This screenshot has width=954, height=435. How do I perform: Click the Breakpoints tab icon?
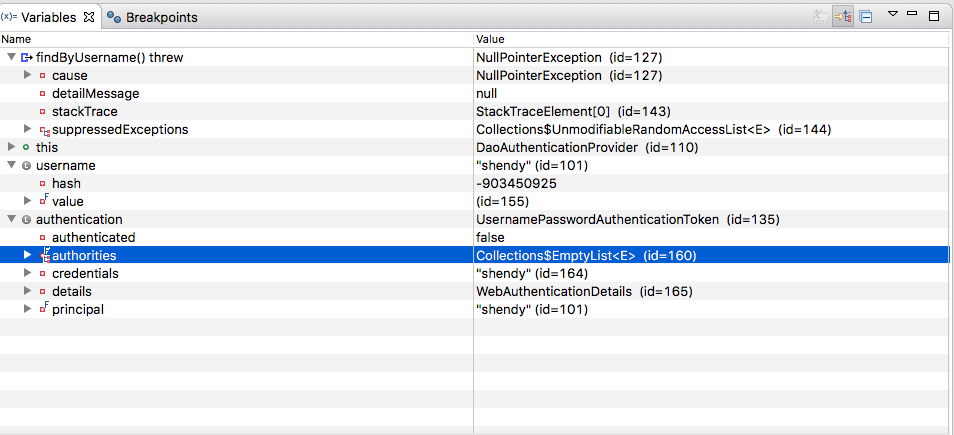point(114,17)
